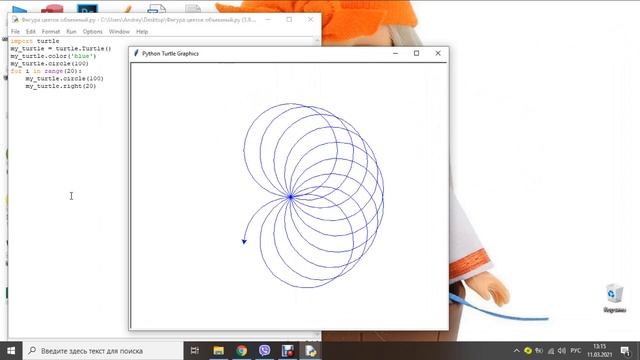The height and width of the screenshot is (360, 640).
Task: Open the Run menu in IDLE editor
Action: (x=71, y=31)
